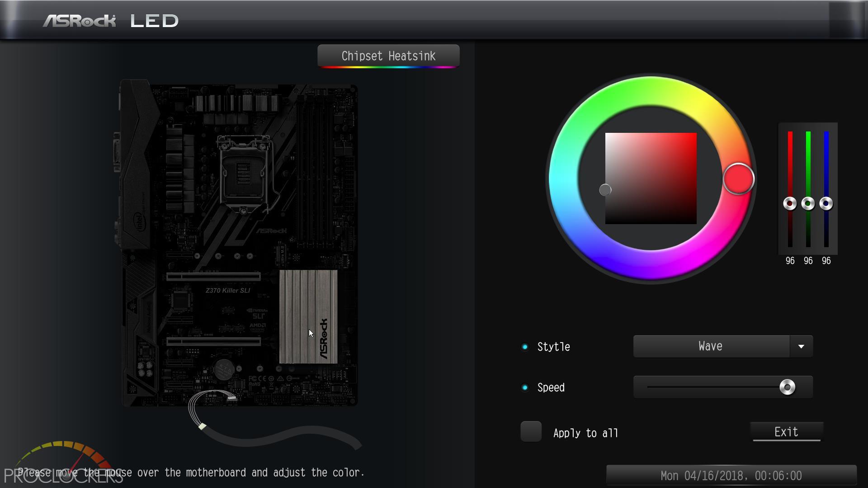Click the green value 96 label

[x=808, y=261]
